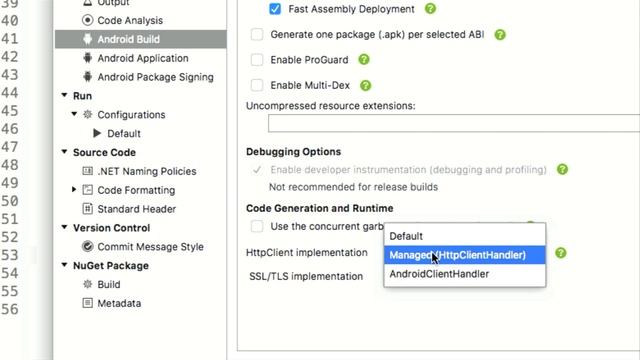Viewport: 640px width, 360px height.
Task: Click the Android Build robot icon
Action: 87,39
